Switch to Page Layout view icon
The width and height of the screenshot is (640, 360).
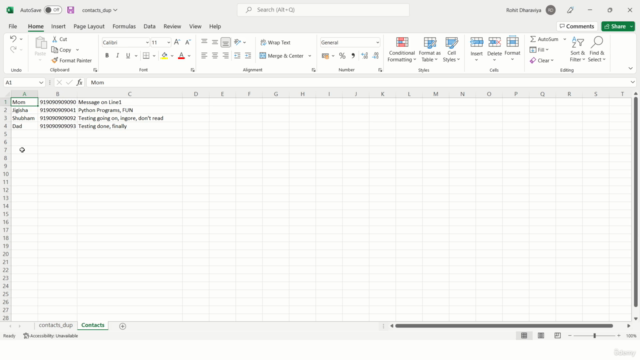pyautogui.click(x=541, y=336)
